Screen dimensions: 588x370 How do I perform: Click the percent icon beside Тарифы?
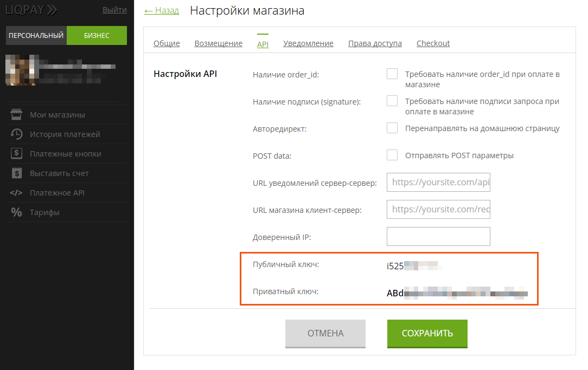(x=16, y=212)
